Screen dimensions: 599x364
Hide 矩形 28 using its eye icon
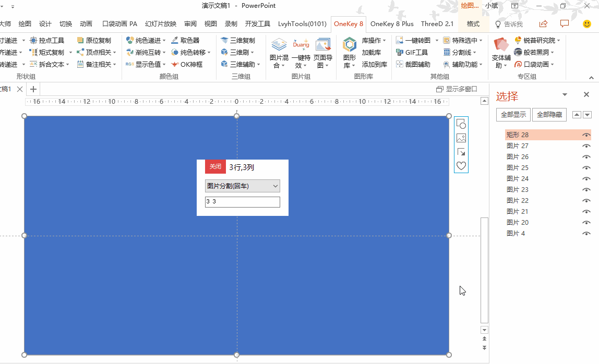click(x=586, y=135)
